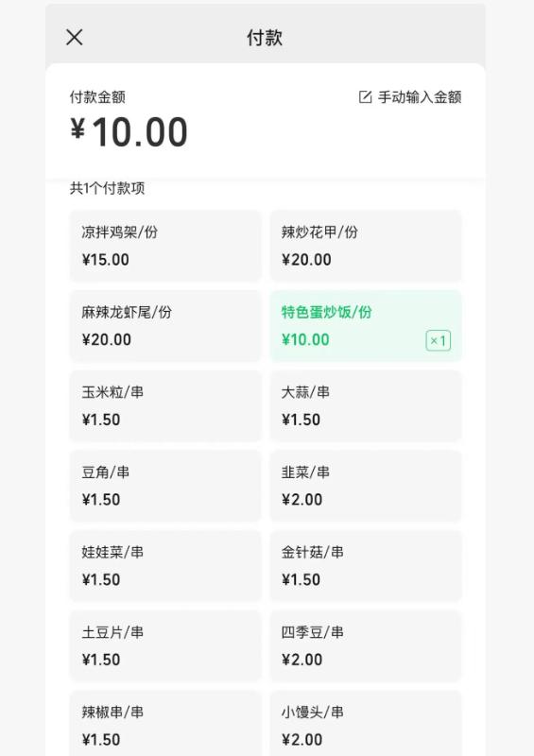534x756 pixels.
Task: Add 麻辣龙虾尾/份 to payment
Action: (x=165, y=326)
